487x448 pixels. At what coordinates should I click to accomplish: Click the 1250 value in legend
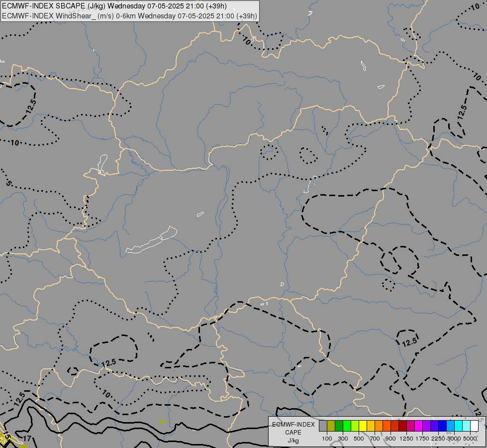(x=406, y=439)
